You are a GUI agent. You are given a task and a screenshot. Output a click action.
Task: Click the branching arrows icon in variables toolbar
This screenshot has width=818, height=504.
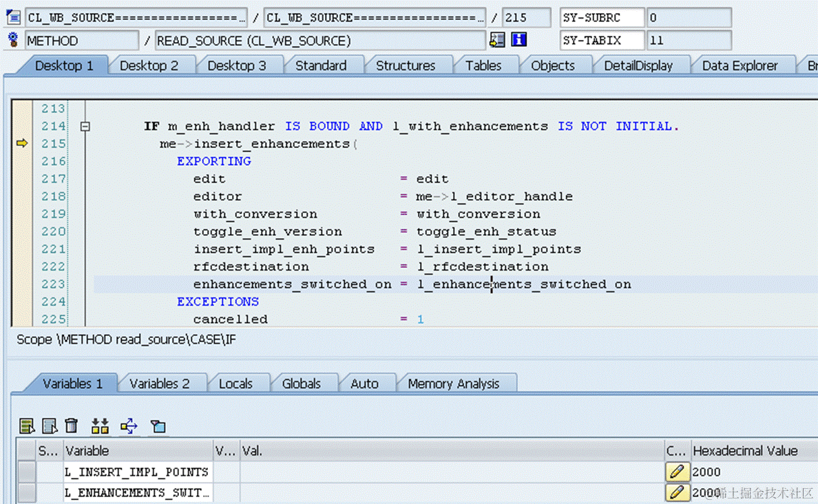[129, 426]
